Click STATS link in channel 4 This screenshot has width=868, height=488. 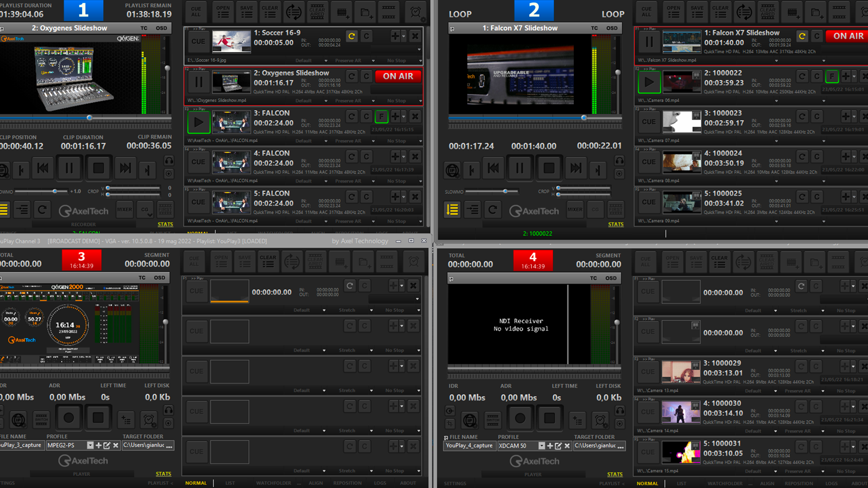615,474
